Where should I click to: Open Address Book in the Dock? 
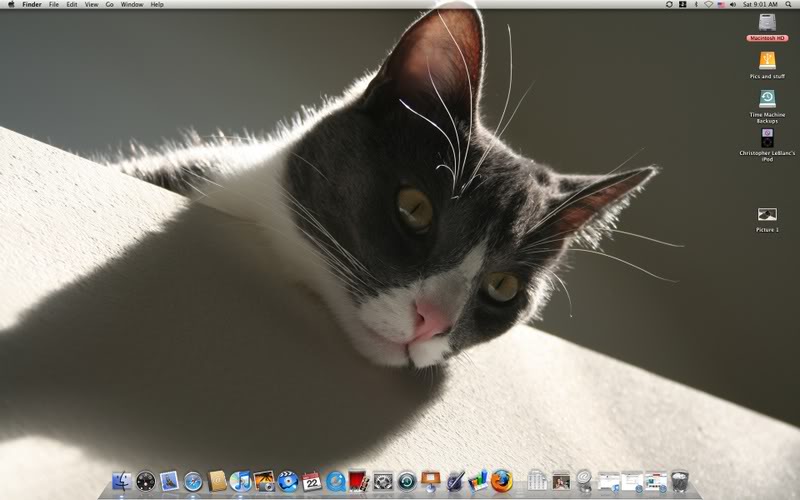(217, 481)
